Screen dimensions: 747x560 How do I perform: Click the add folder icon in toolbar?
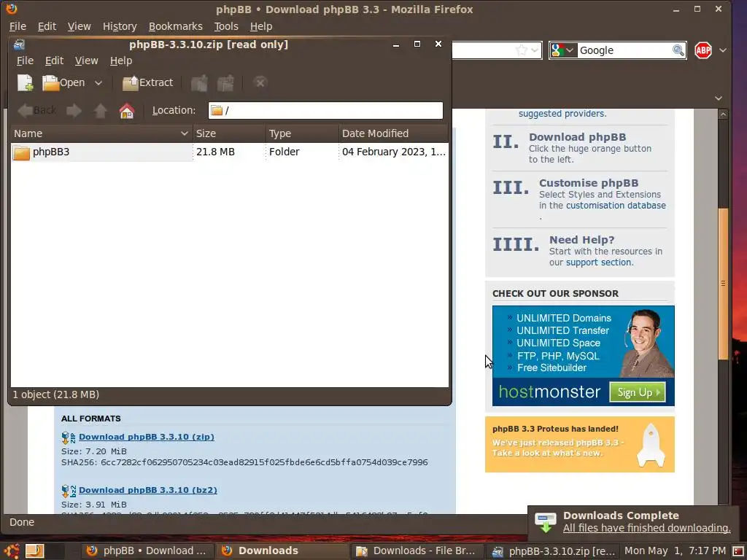pyautogui.click(x=225, y=83)
